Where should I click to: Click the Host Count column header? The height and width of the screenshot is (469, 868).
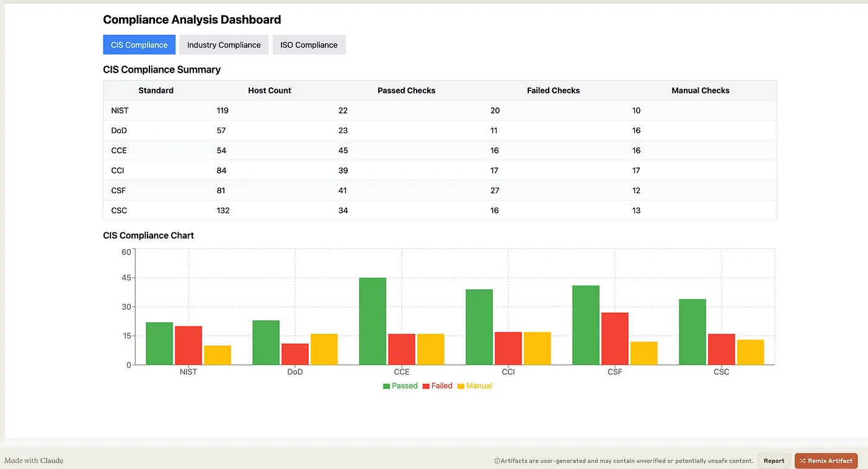[x=269, y=90]
